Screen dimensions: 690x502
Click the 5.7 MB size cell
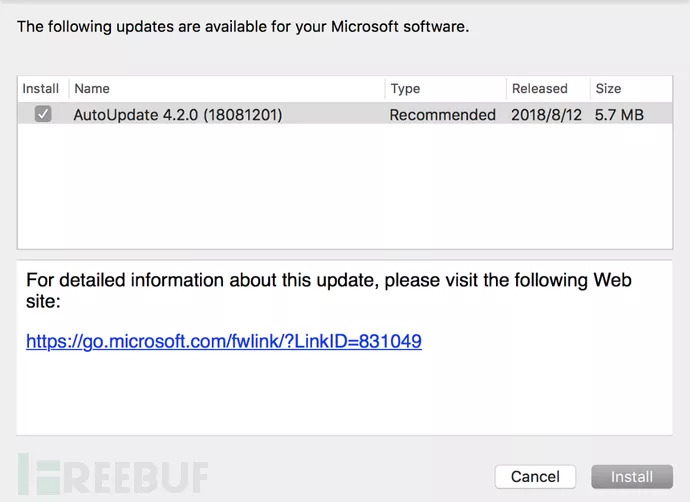(x=619, y=115)
